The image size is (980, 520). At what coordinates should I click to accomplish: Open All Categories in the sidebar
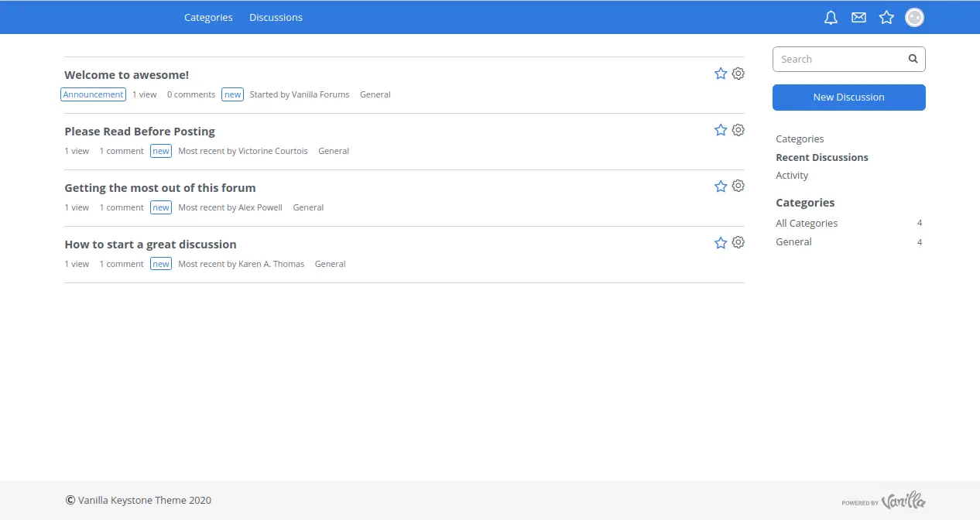tap(807, 223)
